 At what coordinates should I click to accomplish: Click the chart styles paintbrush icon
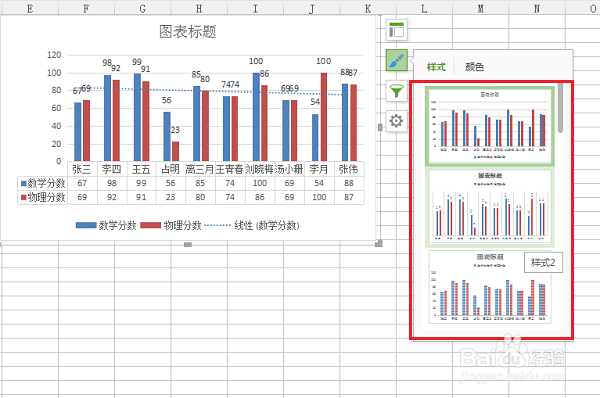(396, 60)
